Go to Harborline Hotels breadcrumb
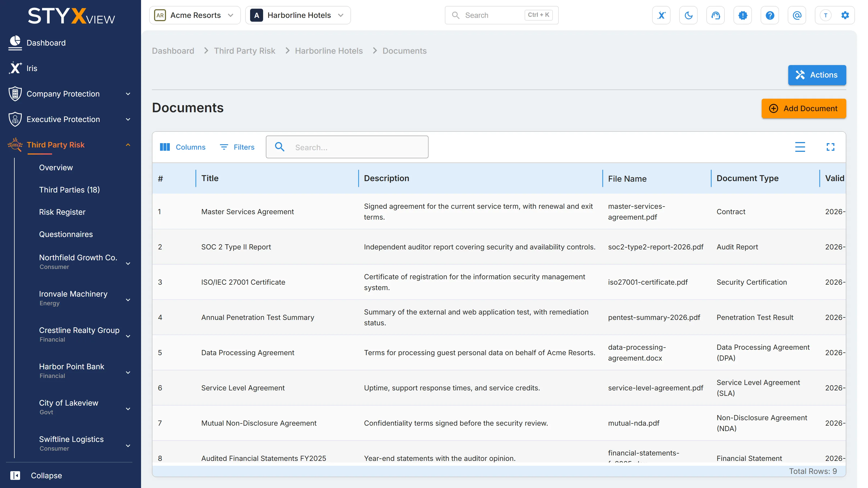Viewport: 868px width, 488px height. coord(328,51)
